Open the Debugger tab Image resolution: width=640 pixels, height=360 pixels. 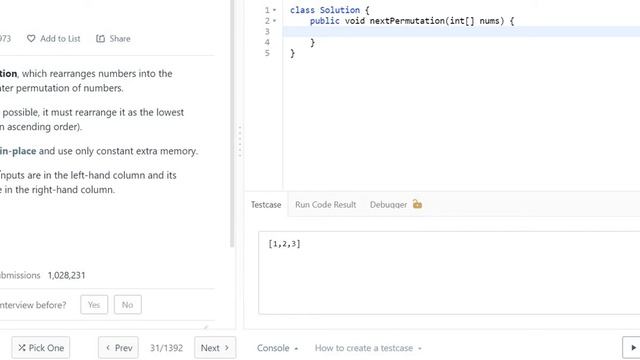pyautogui.click(x=388, y=204)
